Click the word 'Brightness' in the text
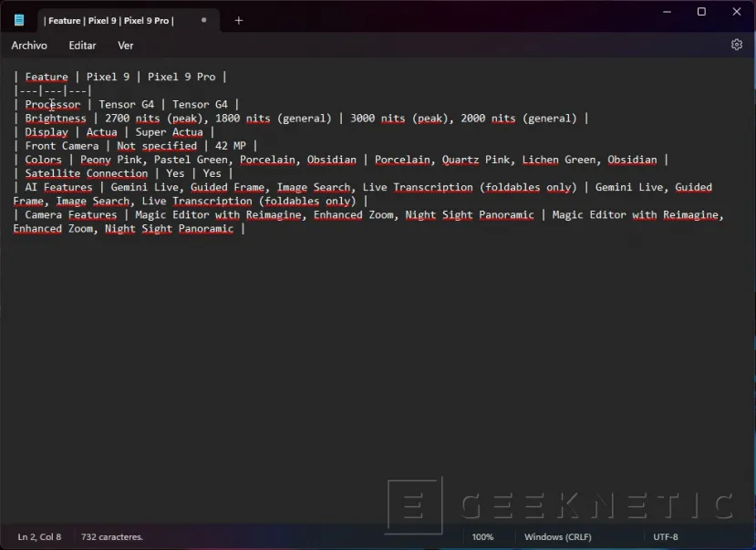 pos(56,118)
